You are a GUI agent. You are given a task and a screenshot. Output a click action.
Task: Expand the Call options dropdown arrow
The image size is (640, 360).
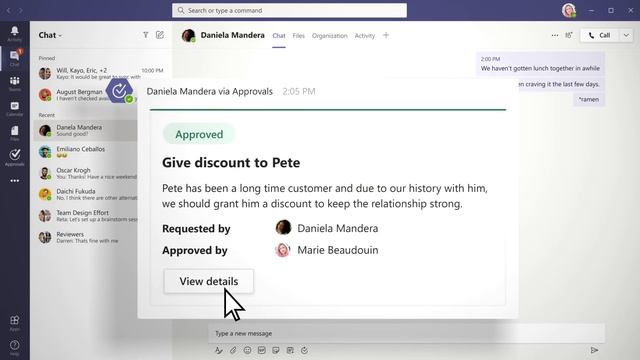point(626,36)
